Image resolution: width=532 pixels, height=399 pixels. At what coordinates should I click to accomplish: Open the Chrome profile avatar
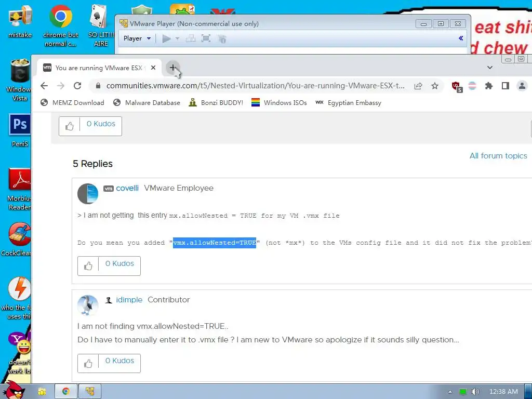pyautogui.click(x=522, y=86)
